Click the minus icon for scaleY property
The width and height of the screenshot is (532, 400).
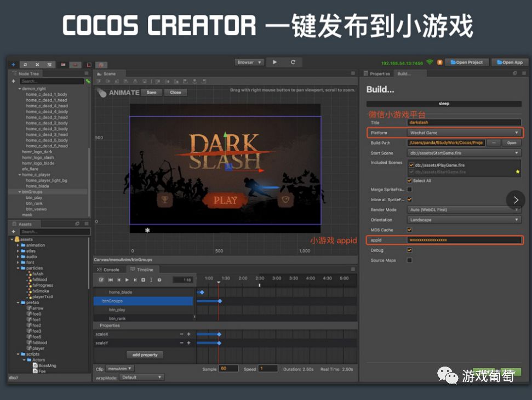[181, 343]
